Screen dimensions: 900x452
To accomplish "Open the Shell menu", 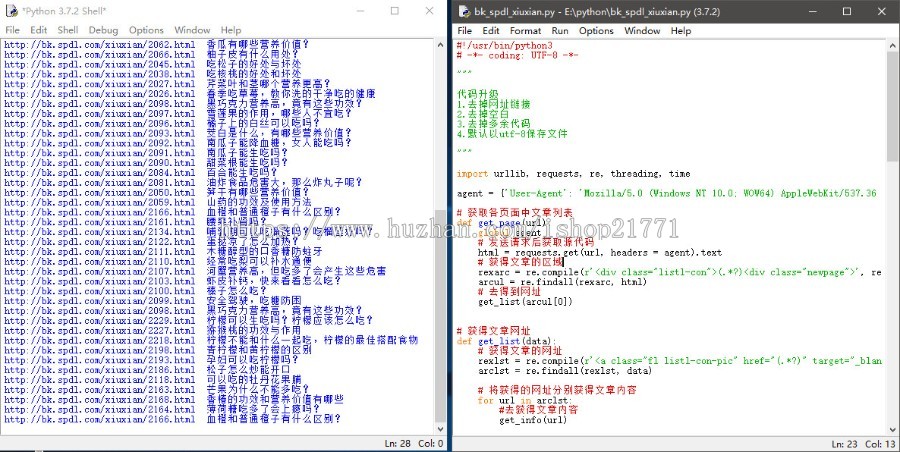I will (x=68, y=30).
